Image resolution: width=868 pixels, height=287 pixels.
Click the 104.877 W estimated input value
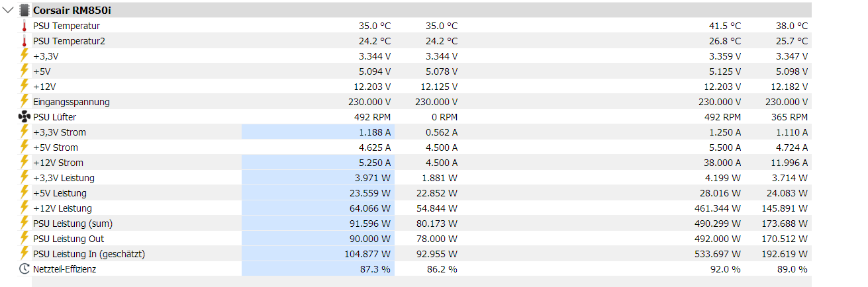(x=367, y=254)
